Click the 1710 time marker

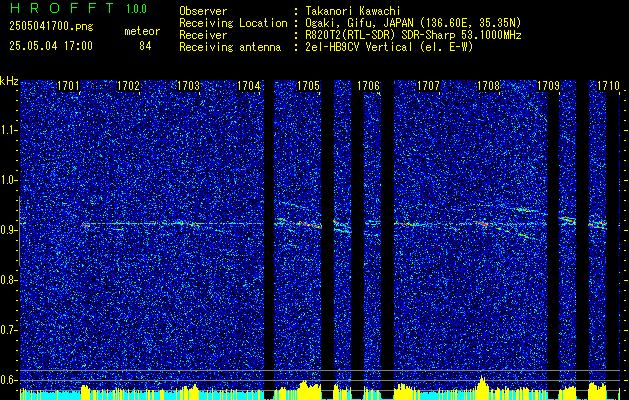pos(609,86)
